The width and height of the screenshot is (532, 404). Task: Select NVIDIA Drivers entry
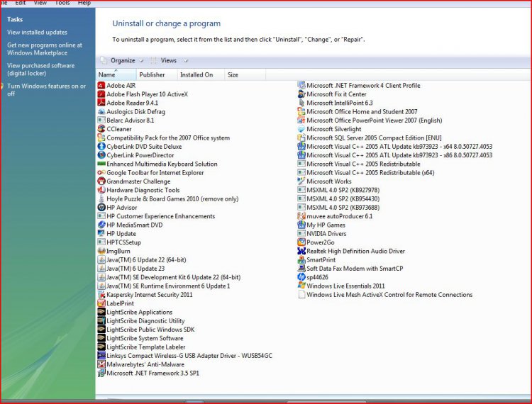322,233
